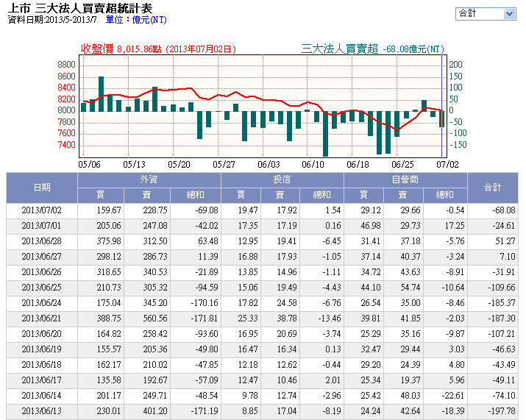Select date row 2013/06/18

click(262, 365)
